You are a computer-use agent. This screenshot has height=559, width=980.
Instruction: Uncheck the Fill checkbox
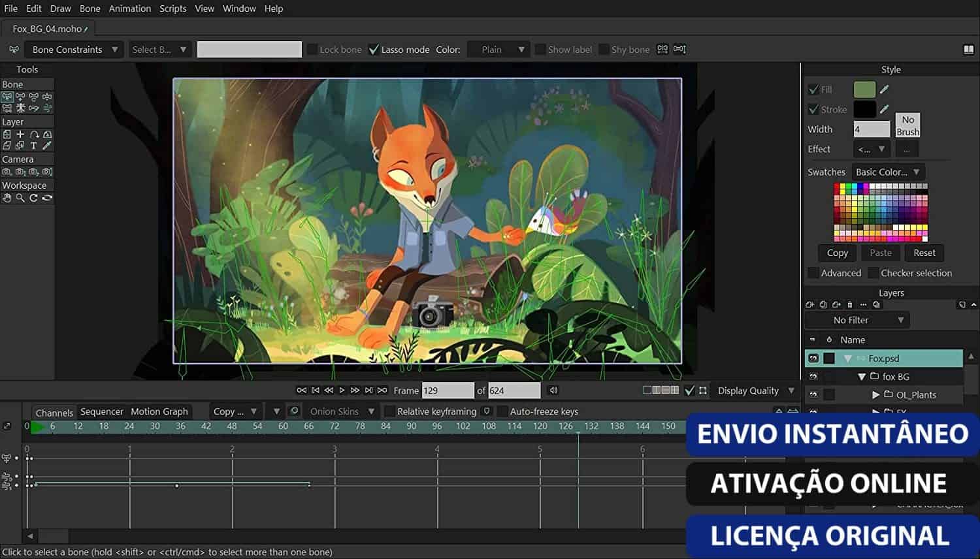coord(813,89)
